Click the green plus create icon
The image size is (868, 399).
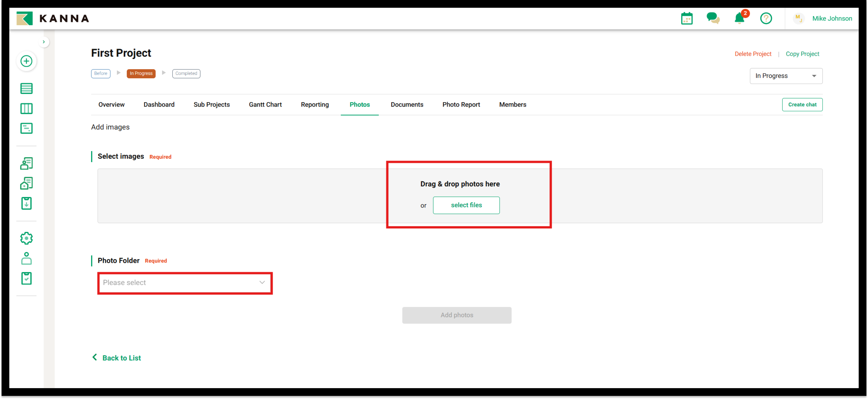(x=26, y=61)
